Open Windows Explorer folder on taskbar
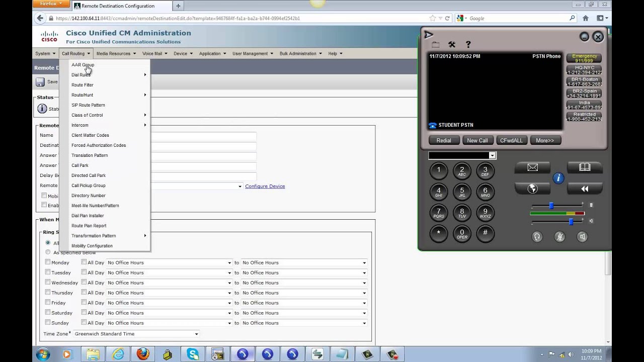644x362 pixels. [93, 354]
